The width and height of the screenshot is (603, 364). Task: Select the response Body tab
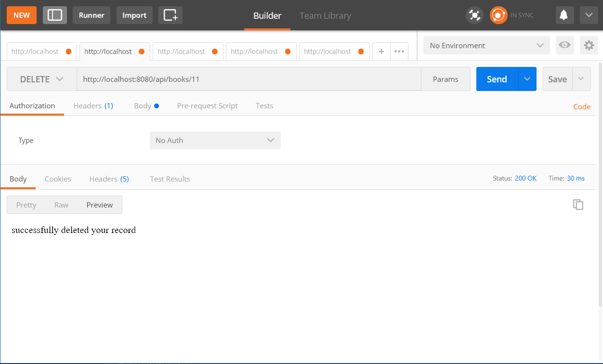(x=18, y=179)
